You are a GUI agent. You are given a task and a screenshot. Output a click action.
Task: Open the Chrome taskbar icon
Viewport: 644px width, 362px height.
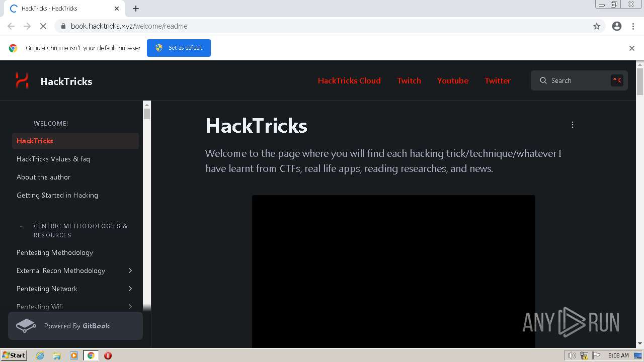coord(91,355)
